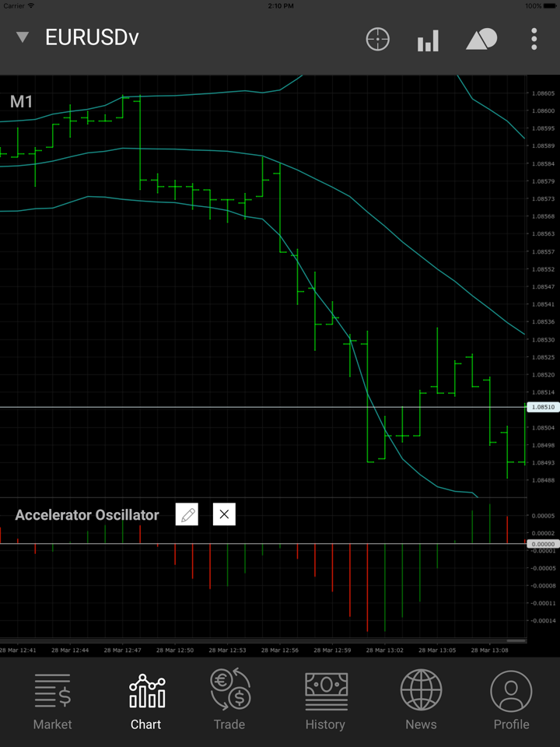Click the Accelerator Oscillator title label
Image resolution: width=560 pixels, height=747 pixels.
(x=87, y=515)
